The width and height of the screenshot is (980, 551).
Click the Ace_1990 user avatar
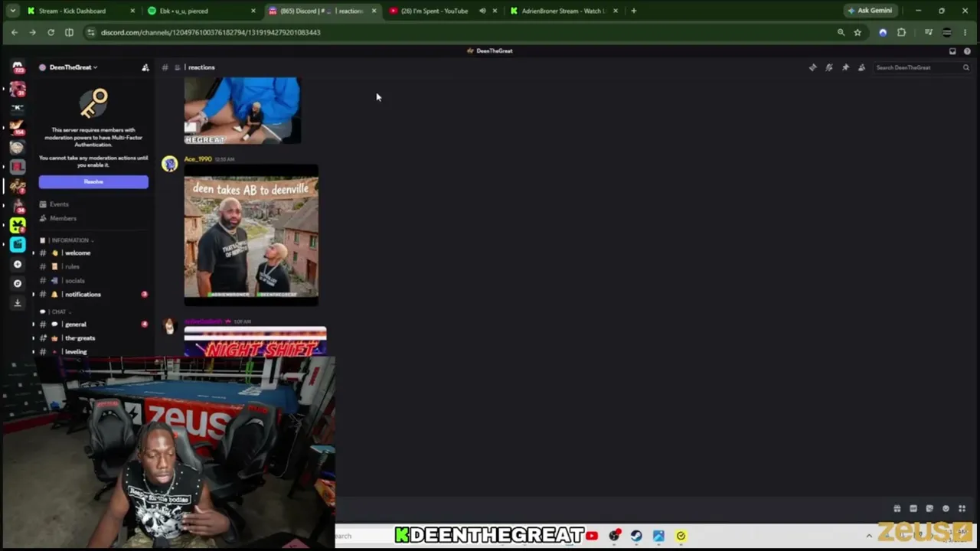click(169, 164)
